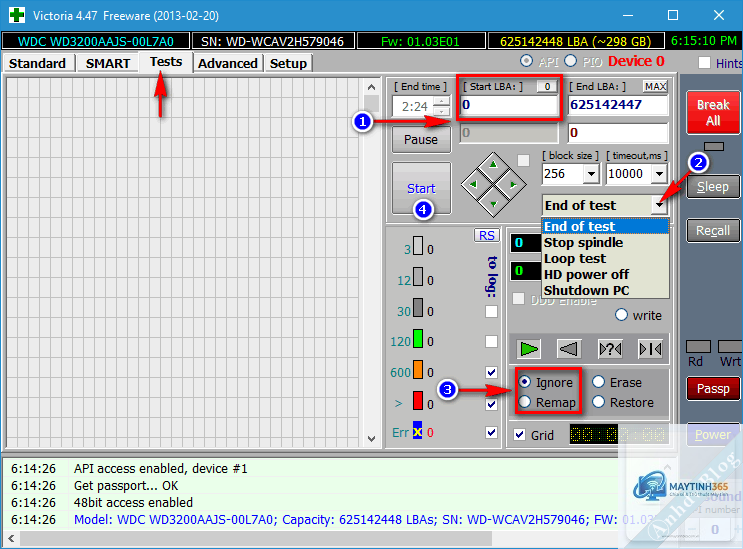The width and height of the screenshot is (743, 549).
Task: Click the Wrt write indicator
Action: point(730,347)
